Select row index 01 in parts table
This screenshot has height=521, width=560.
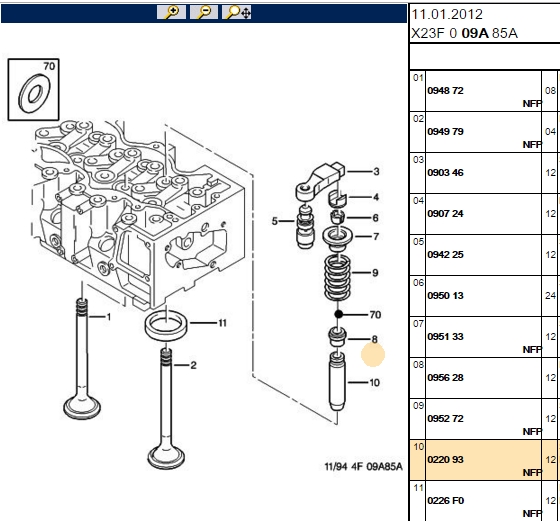coord(418,78)
